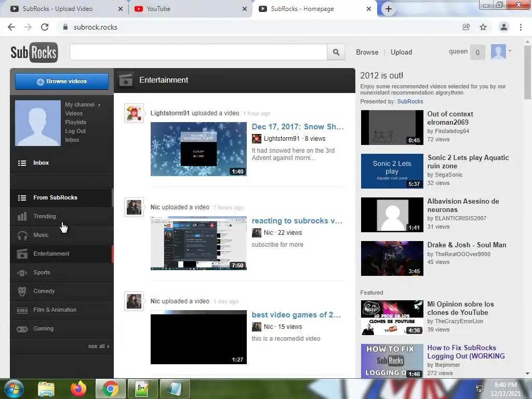Open the queen username link
Image resolution: width=532 pixels, height=399 pixels.
(458, 51)
